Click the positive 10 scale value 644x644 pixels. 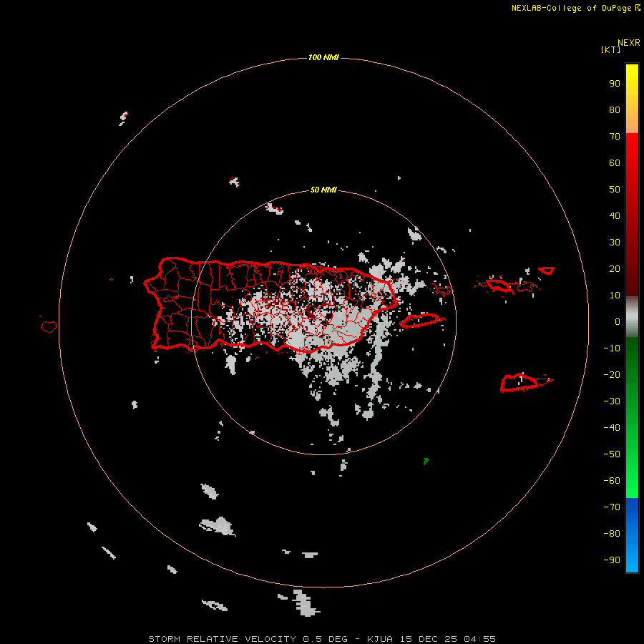(615, 296)
